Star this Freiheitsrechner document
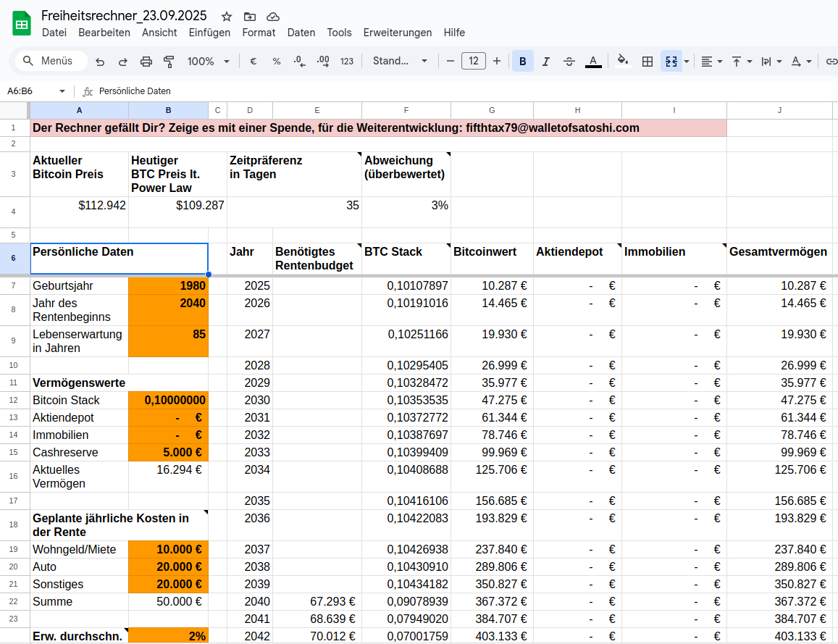This screenshot has width=838, height=644. tap(227, 17)
